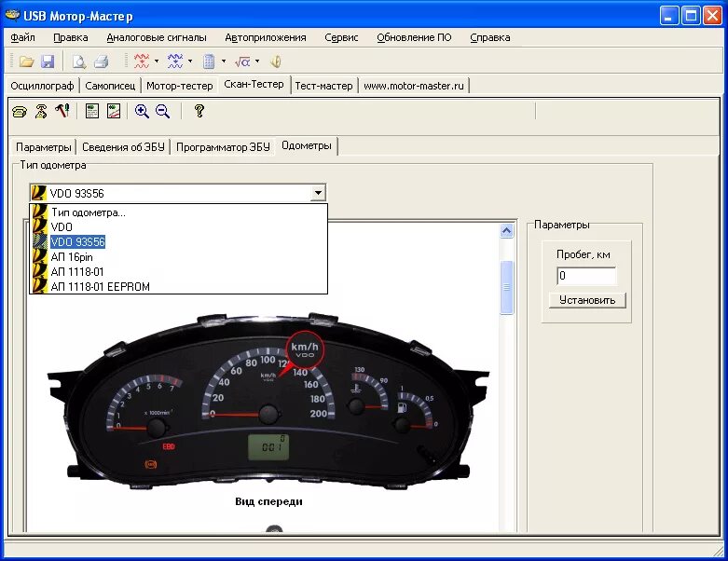The height and width of the screenshot is (561, 728).
Task: Choose 'VDO 93S56' in dropdown list
Action: pos(178,242)
